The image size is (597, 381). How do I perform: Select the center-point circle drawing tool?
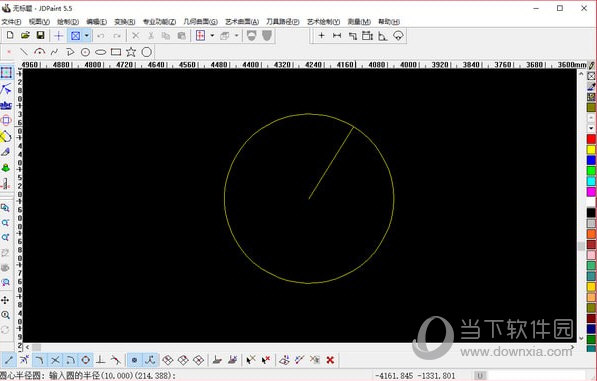click(85, 52)
